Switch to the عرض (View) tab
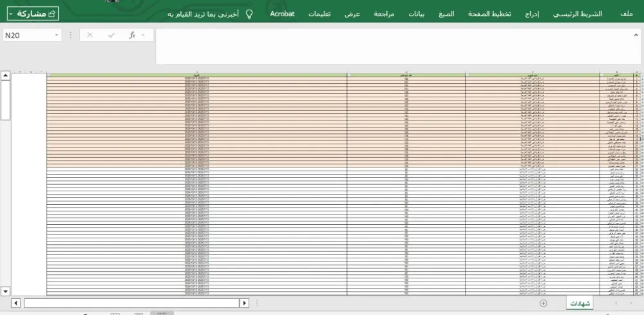 (352, 14)
